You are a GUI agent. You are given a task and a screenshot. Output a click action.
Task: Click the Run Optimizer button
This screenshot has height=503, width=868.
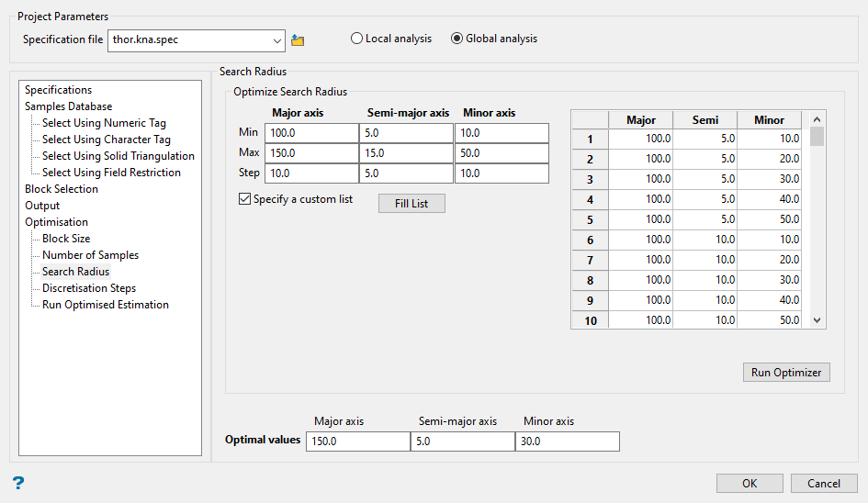(786, 373)
